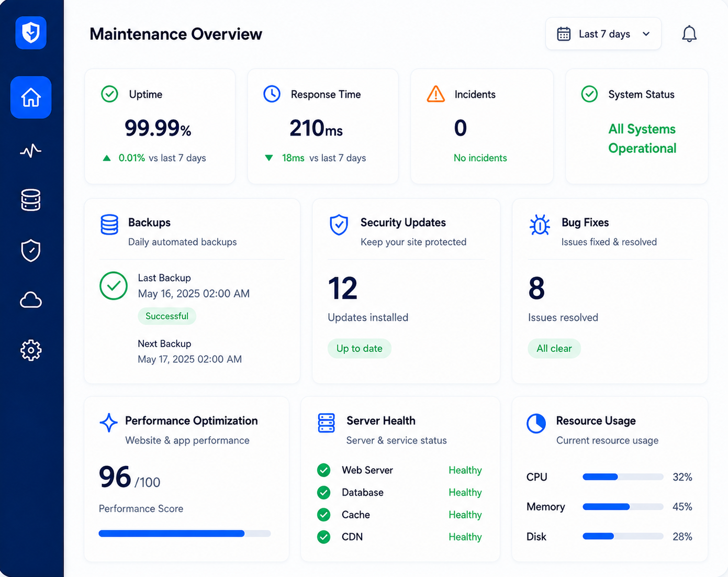Click the Backups card title

coord(149,223)
